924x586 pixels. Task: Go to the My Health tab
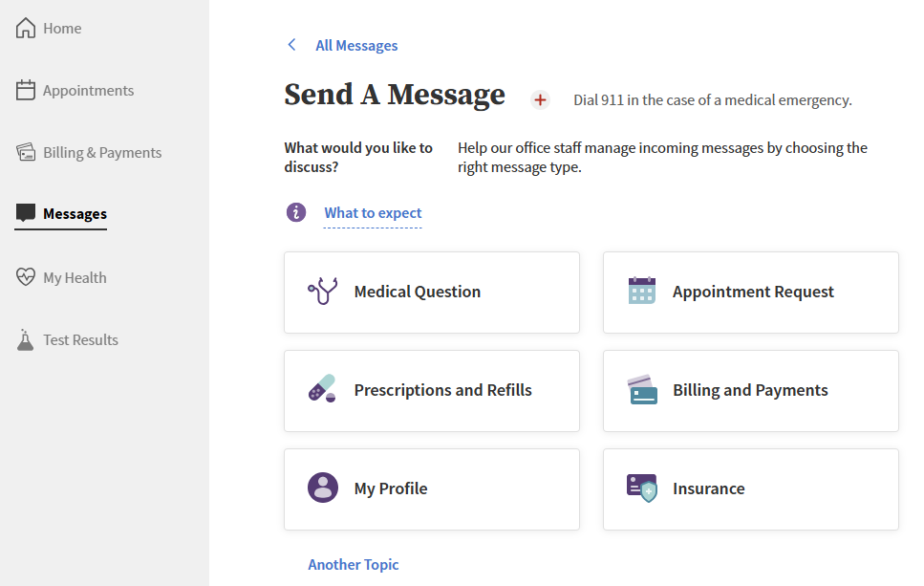74,276
